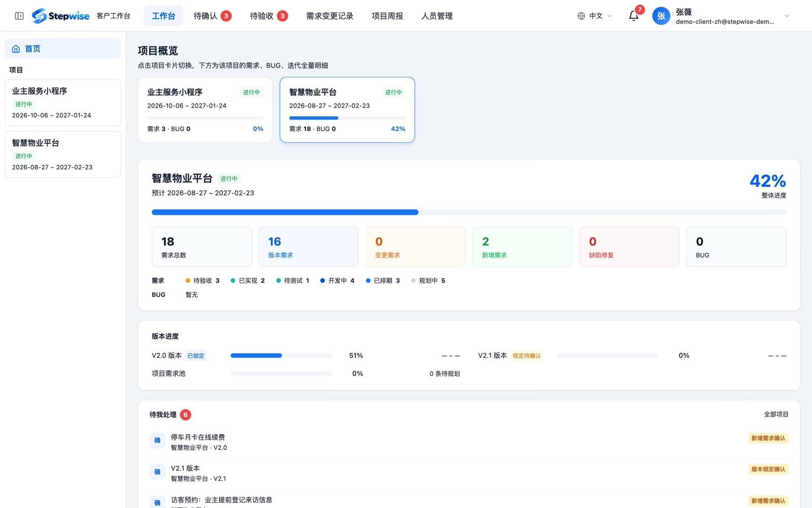Click the 待验收 3 status legend
812x508 pixels.
[x=202, y=280]
